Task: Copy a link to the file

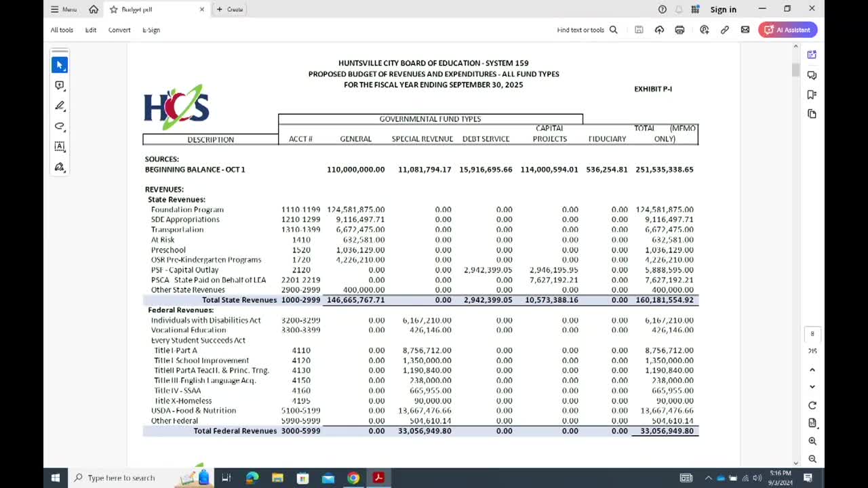Action: [725, 30]
